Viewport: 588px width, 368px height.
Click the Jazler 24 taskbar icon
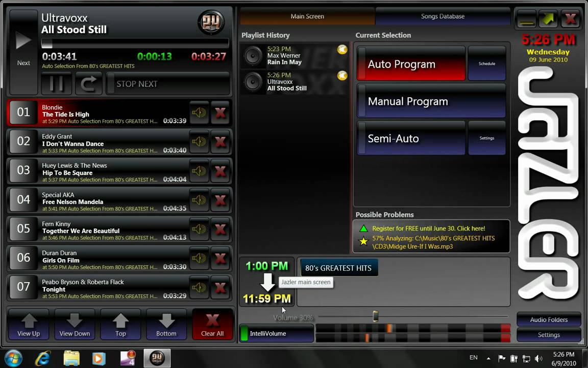tap(157, 358)
